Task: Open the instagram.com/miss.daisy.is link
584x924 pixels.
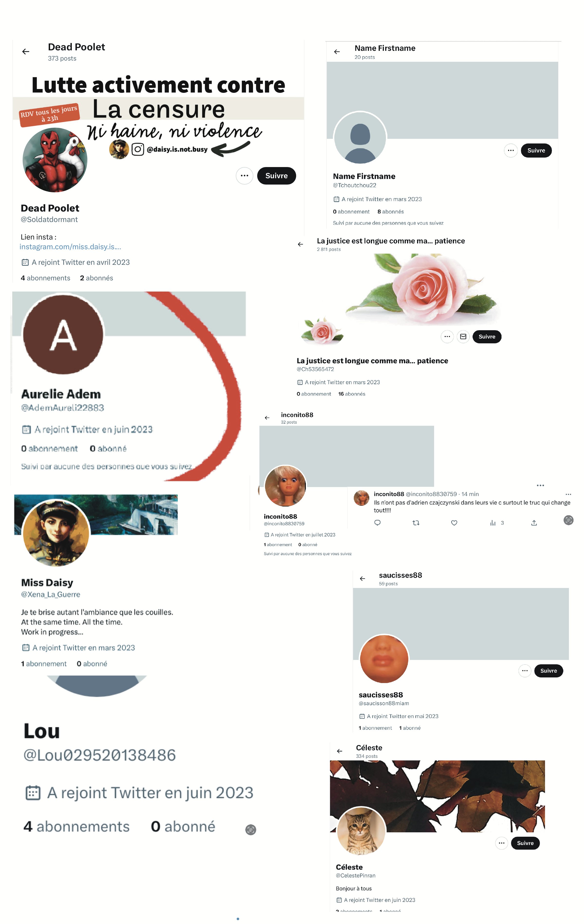Action: click(70, 247)
